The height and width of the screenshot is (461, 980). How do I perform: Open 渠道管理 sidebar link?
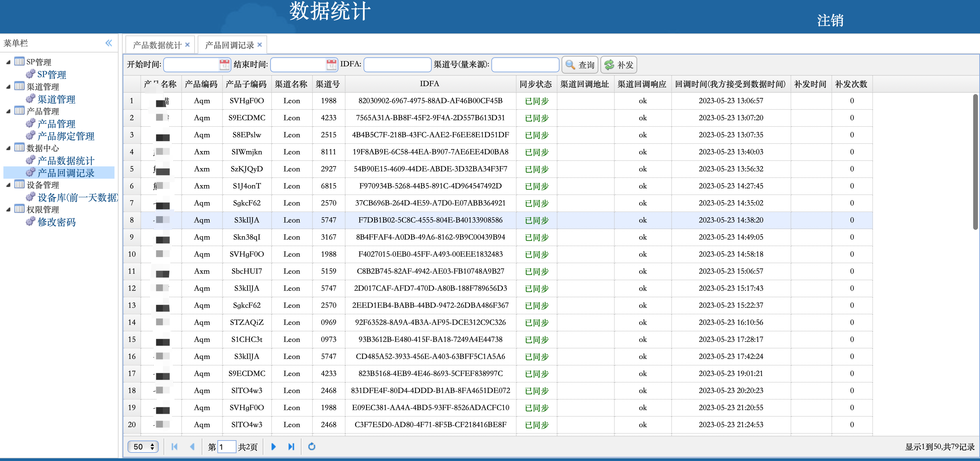[x=56, y=99]
